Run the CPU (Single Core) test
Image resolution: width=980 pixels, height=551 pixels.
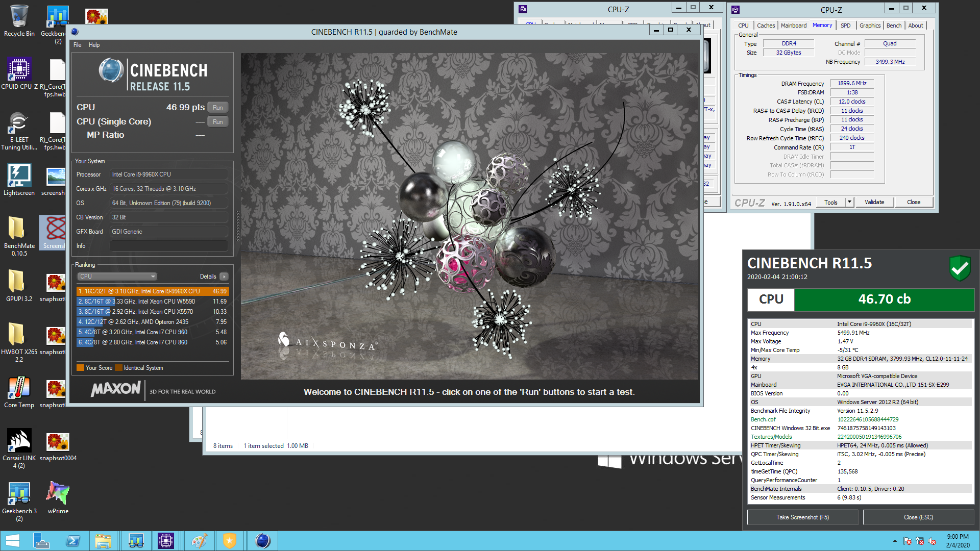click(x=218, y=122)
